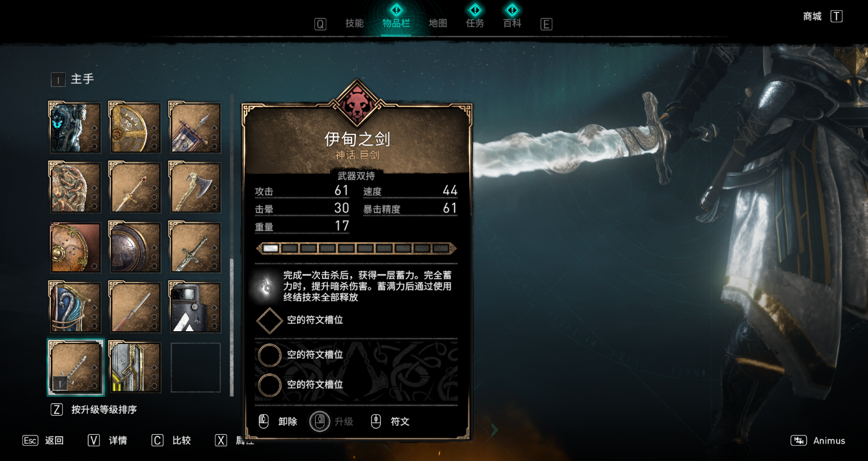Select the red round shield with gold boss

(75, 247)
